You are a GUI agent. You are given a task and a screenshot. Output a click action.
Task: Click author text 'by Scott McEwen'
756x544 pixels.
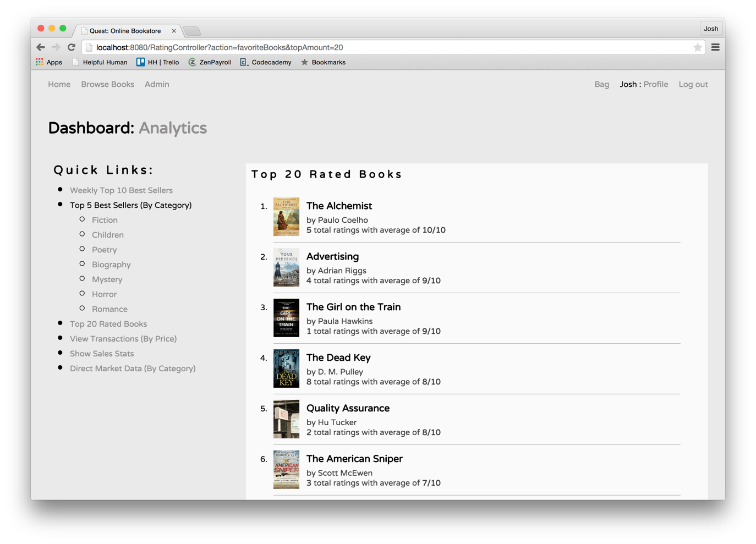click(339, 473)
